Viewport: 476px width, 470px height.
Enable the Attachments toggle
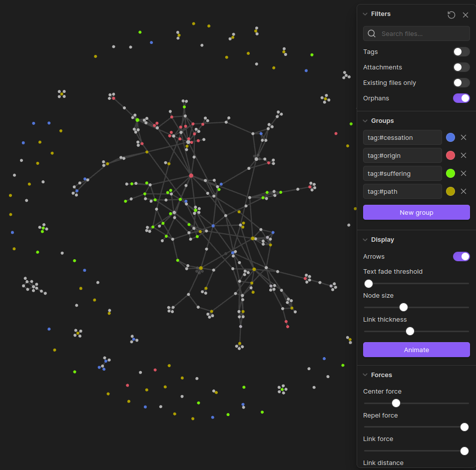pyautogui.click(x=461, y=67)
